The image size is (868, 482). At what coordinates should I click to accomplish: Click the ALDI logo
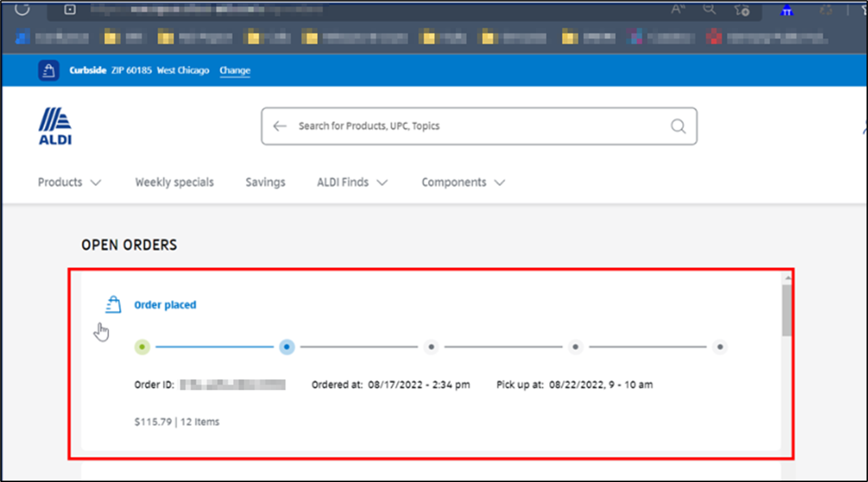pyautogui.click(x=55, y=127)
